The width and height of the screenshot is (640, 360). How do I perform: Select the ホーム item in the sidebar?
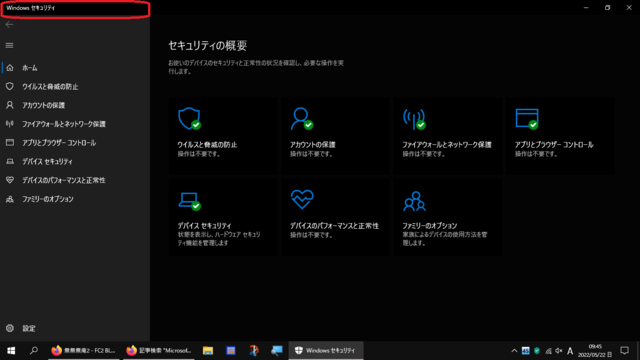[75, 68]
